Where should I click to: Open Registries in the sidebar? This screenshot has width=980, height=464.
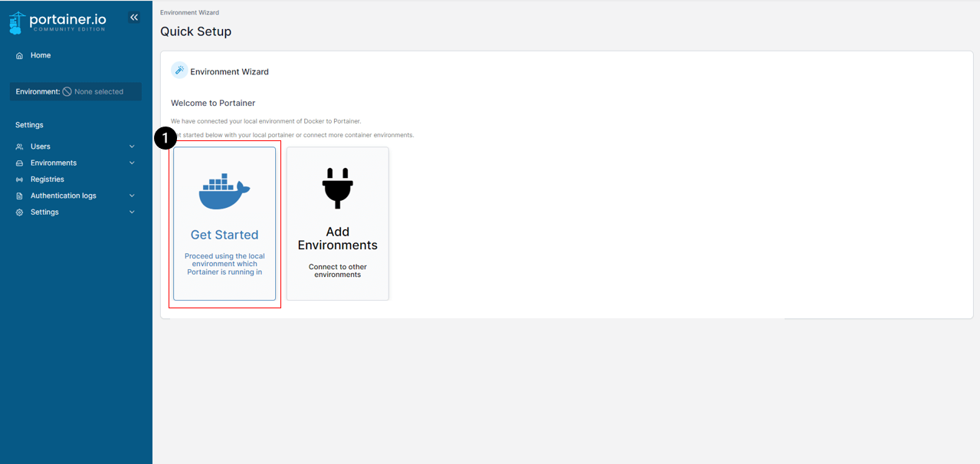point(48,179)
